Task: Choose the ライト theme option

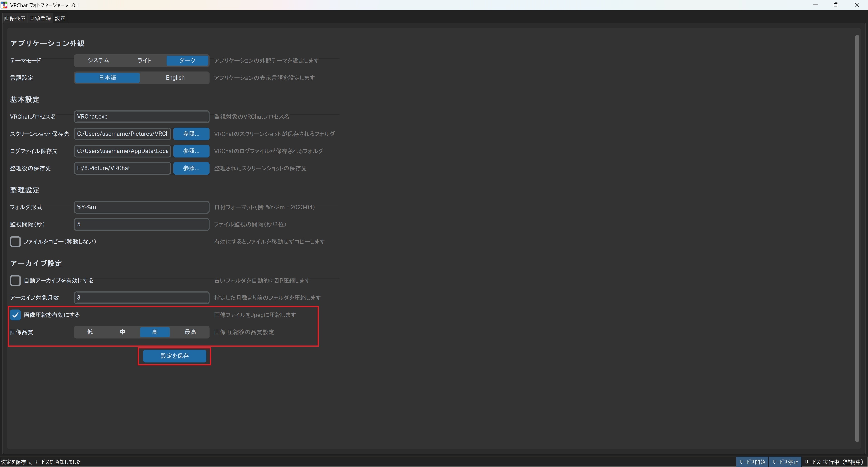Action: pyautogui.click(x=144, y=60)
